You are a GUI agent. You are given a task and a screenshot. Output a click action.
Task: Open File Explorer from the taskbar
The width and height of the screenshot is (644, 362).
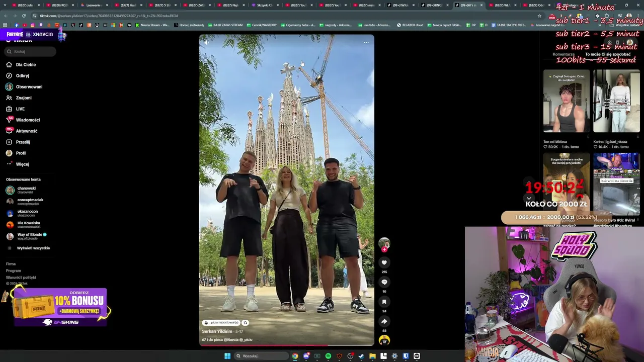click(x=372, y=356)
